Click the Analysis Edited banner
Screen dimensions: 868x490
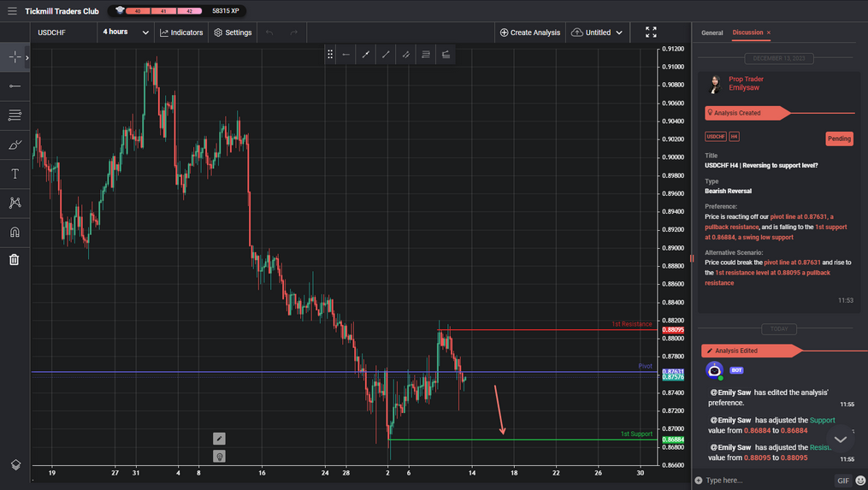tap(751, 351)
